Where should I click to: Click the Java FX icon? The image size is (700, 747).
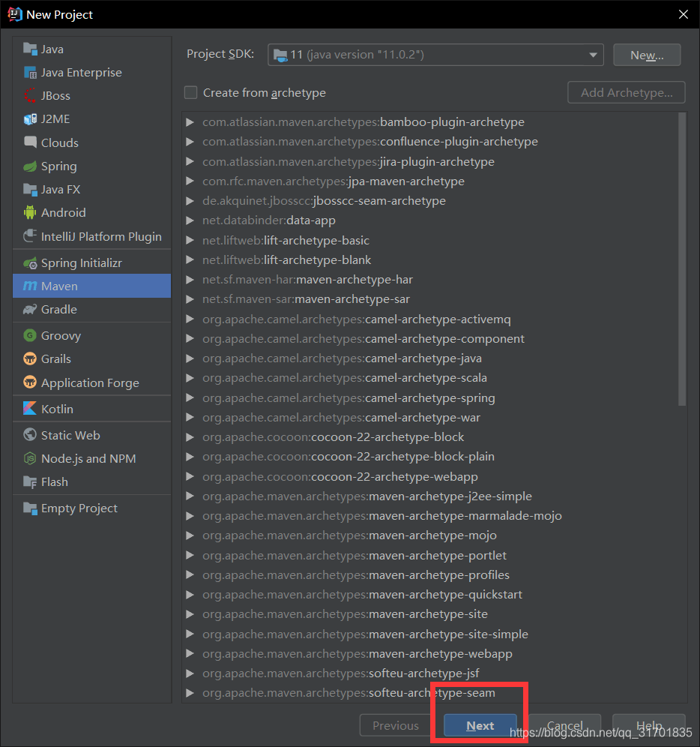[x=30, y=190]
